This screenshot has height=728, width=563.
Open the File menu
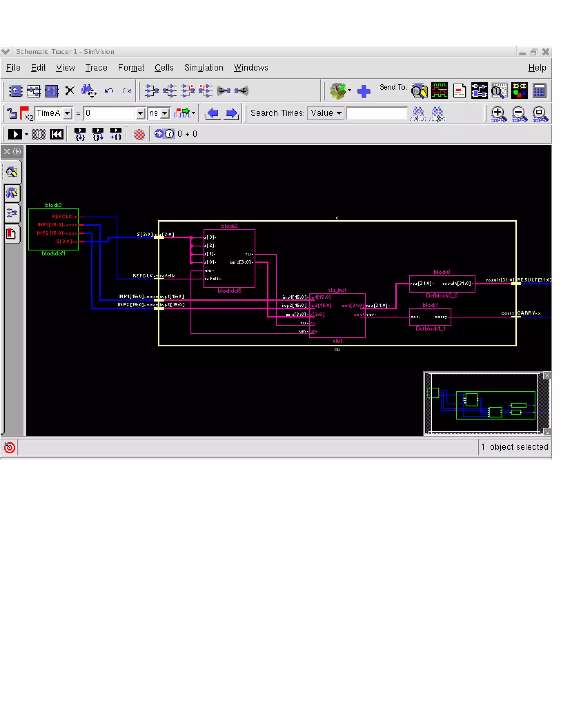click(x=13, y=68)
